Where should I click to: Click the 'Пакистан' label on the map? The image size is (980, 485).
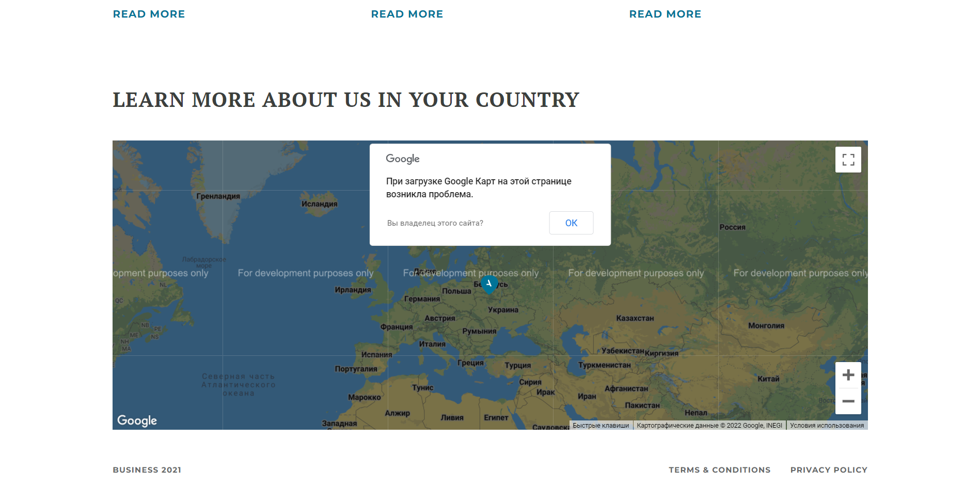pos(642,405)
